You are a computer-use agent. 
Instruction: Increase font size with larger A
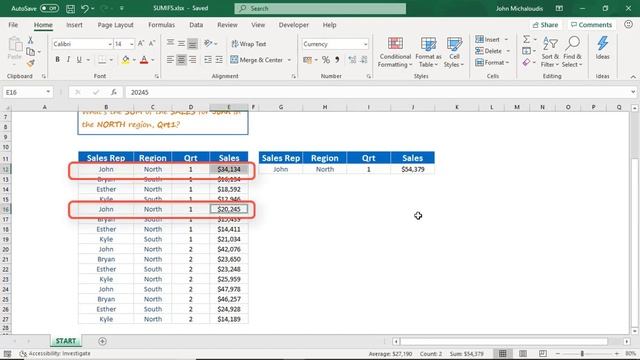141,44
